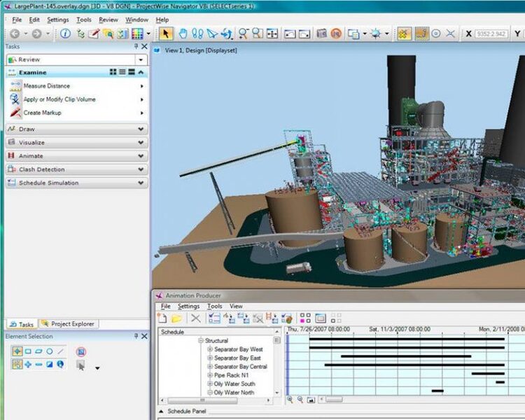Expand the Separator Bay West tree node
Viewport: 525px width, 420px height.
click(210, 349)
